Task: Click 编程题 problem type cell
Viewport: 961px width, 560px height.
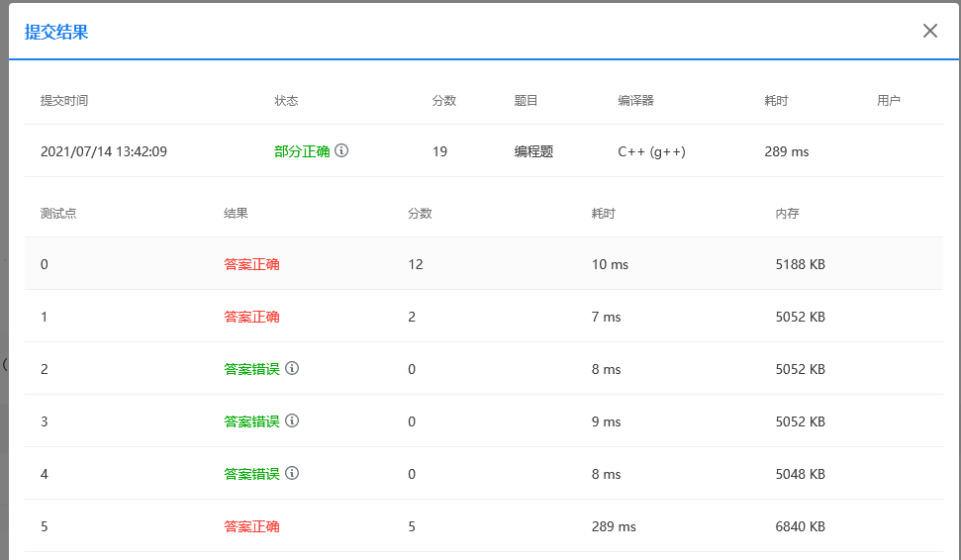Action: (x=533, y=151)
